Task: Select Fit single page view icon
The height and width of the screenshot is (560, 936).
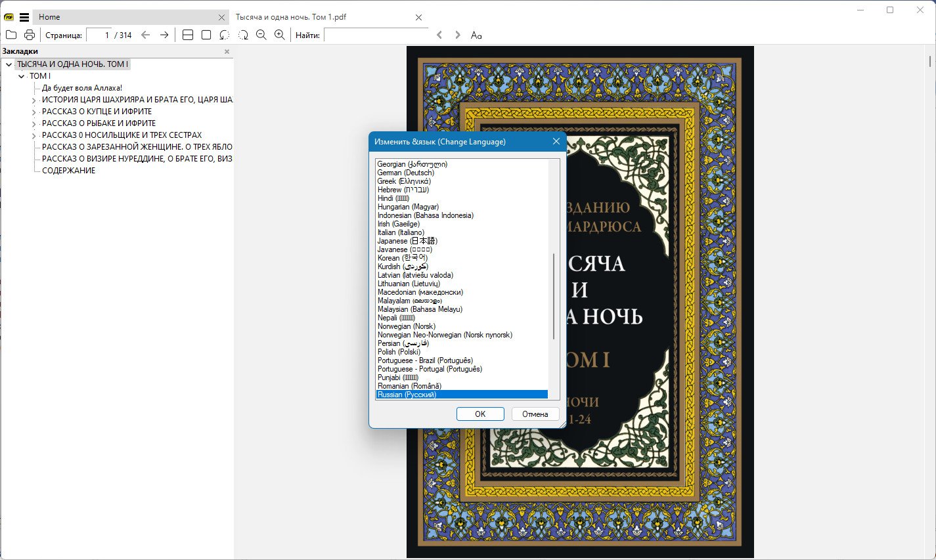Action: tap(206, 35)
